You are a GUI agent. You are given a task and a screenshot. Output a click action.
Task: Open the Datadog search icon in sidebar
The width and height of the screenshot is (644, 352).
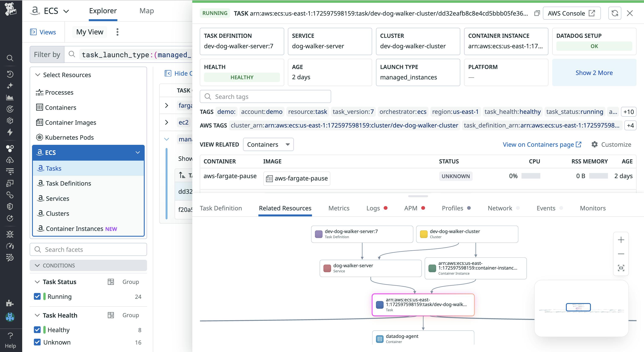point(10,58)
